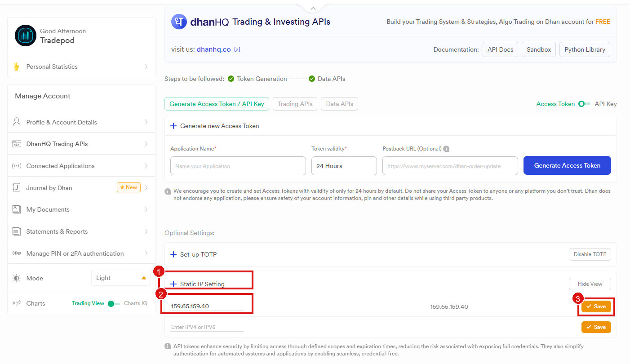Click the Application Name input field
Viewport: 630px width, 364px height.
tap(238, 166)
